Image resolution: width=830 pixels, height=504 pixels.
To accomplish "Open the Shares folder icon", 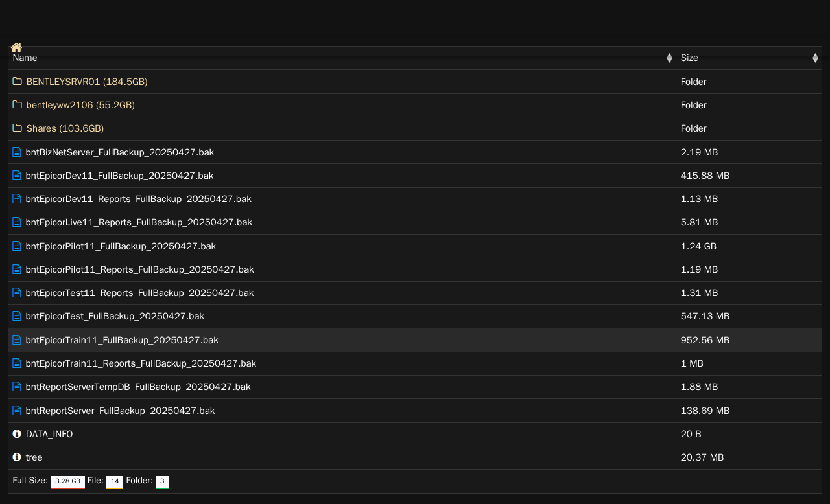I will pyautogui.click(x=18, y=128).
